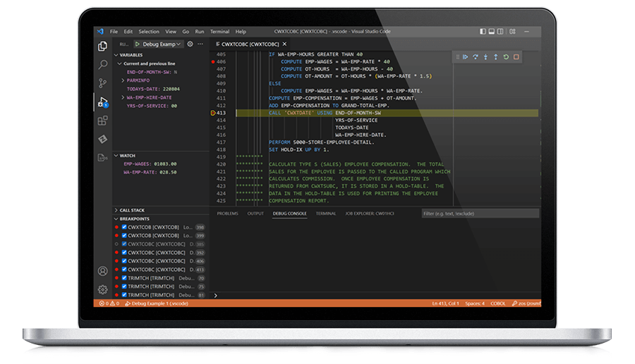Click Step Over in debug toolbar

coord(476,56)
